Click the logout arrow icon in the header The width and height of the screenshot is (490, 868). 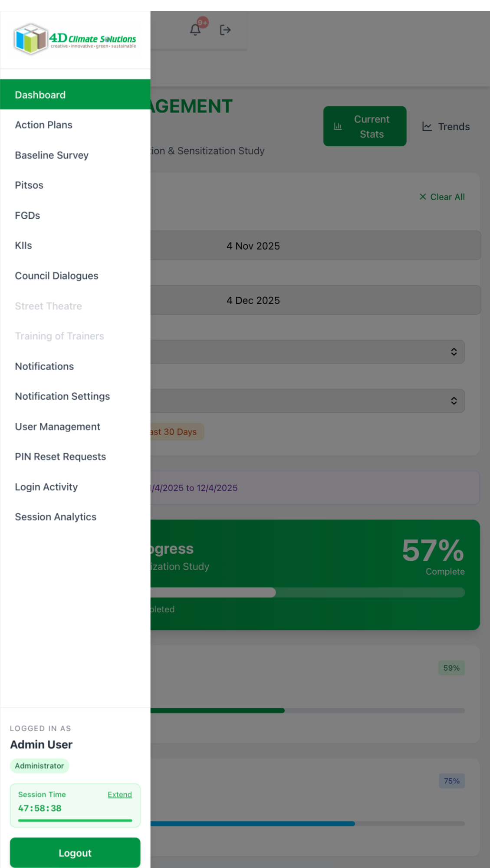point(226,30)
